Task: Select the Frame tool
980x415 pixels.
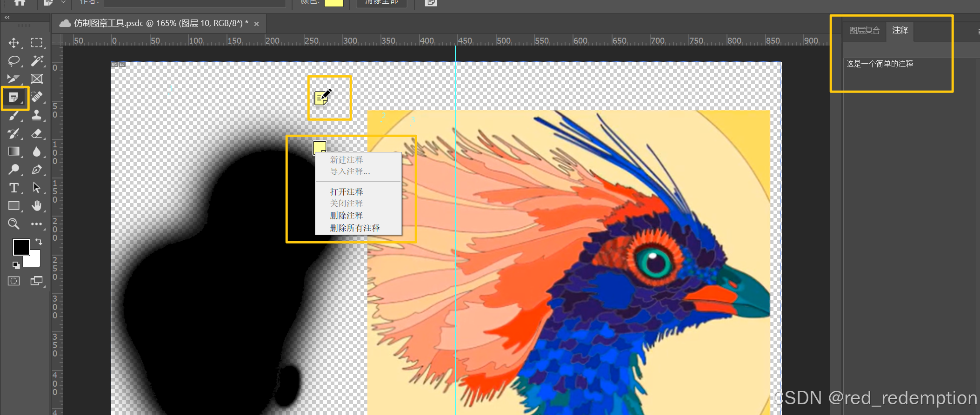Action: tap(37, 79)
